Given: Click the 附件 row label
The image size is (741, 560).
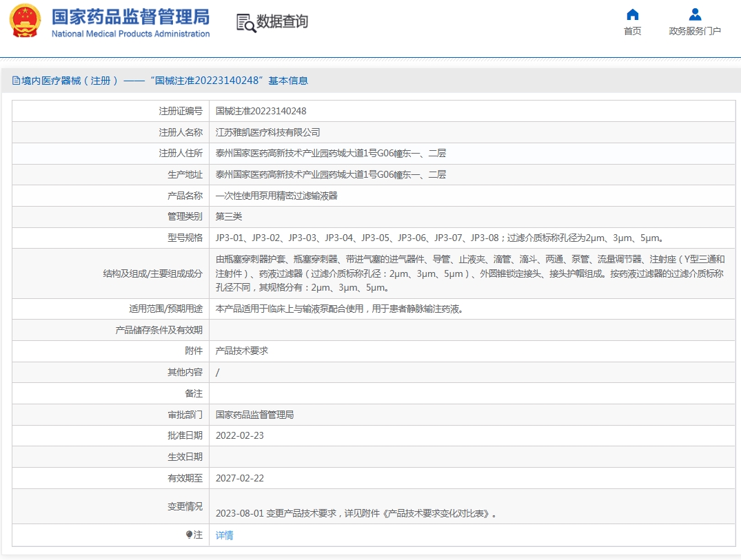Looking at the screenshot, I should (194, 351).
